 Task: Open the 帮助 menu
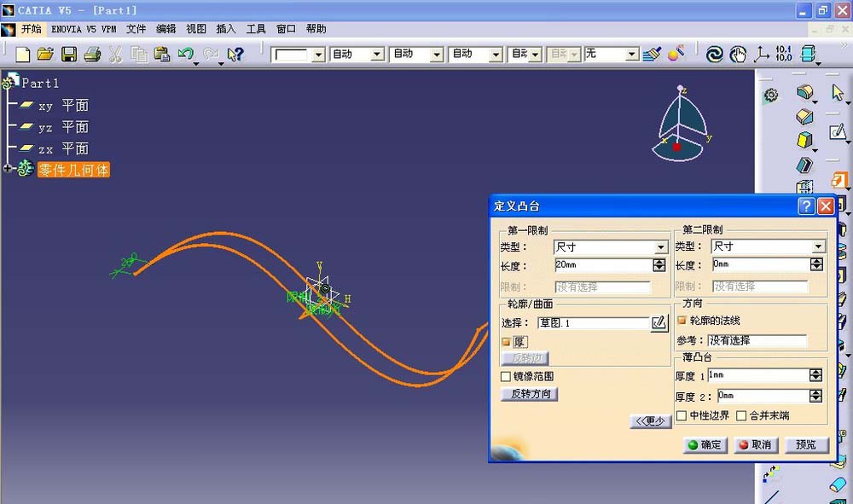coord(316,29)
